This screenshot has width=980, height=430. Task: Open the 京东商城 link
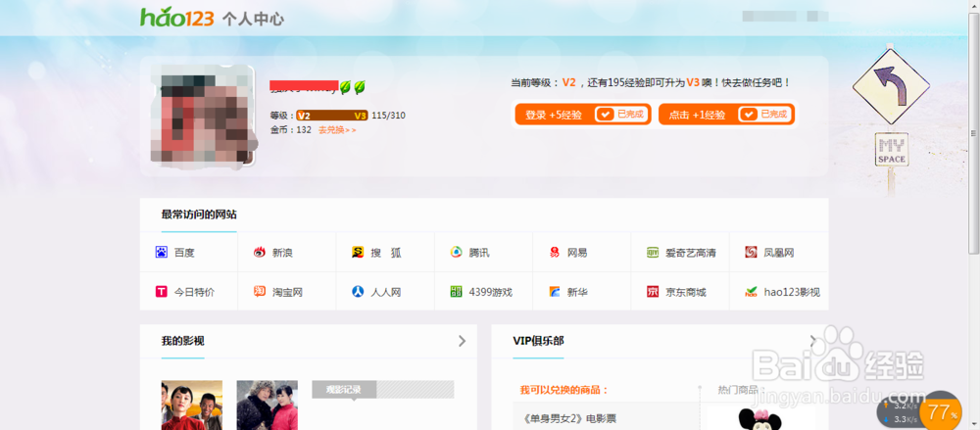pyautogui.click(x=686, y=292)
